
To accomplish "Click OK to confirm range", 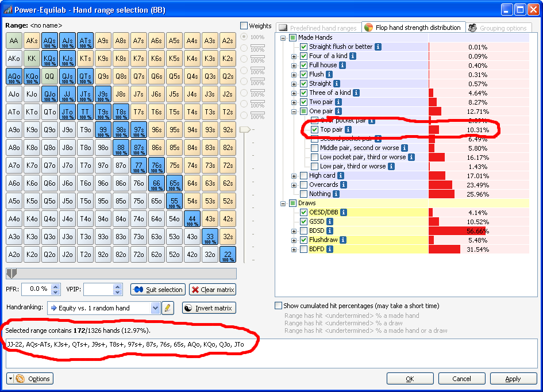I will click(x=410, y=379).
